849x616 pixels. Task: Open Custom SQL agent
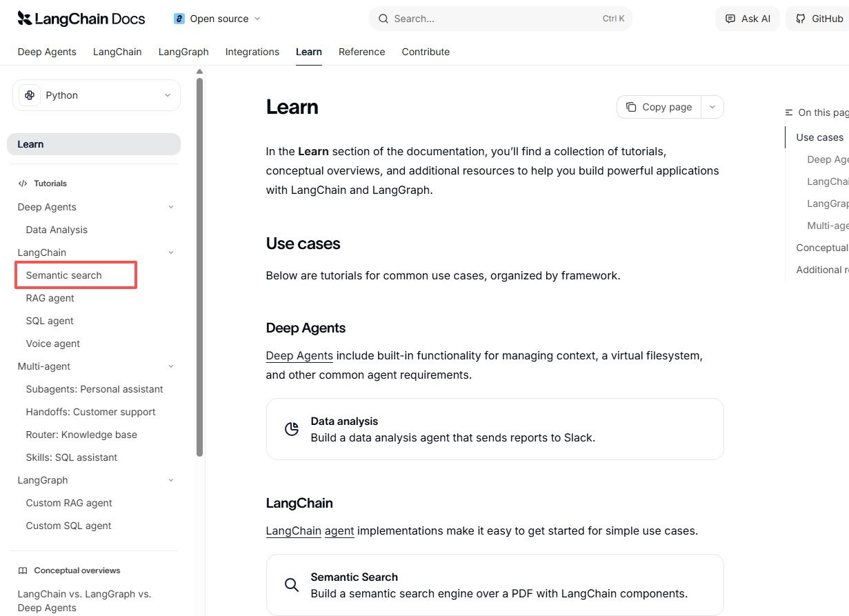pos(68,526)
